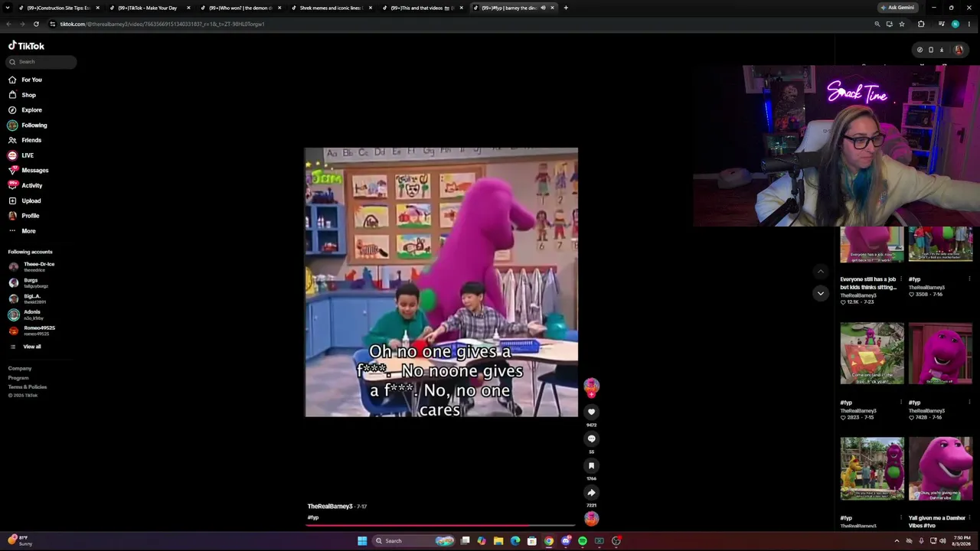Open the Terms & Policies link
Image resolution: width=980 pixels, height=551 pixels.
[x=28, y=387]
